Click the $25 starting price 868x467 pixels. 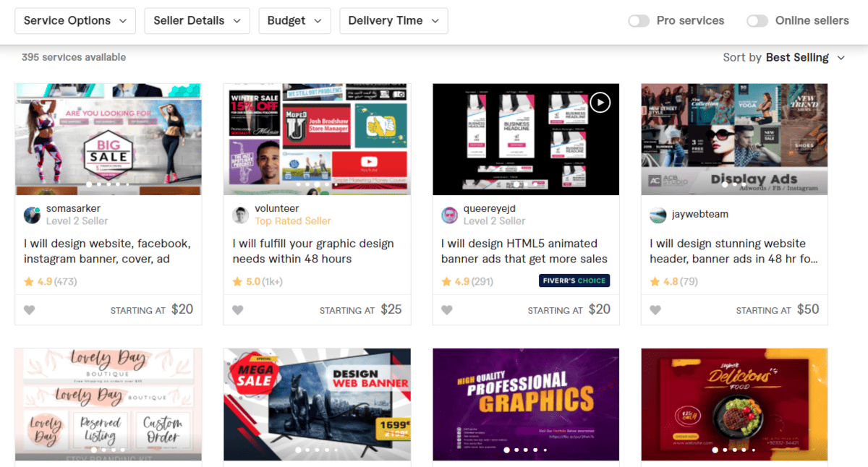click(x=391, y=309)
